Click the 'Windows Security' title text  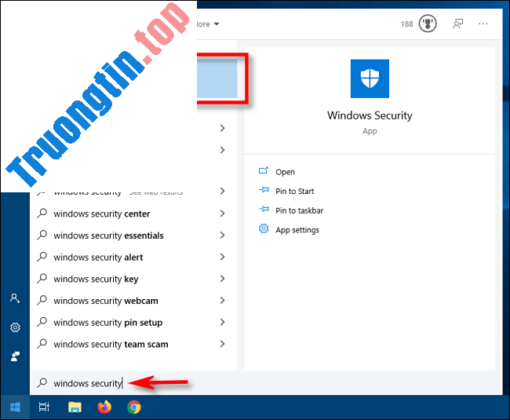click(x=370, y=115)
